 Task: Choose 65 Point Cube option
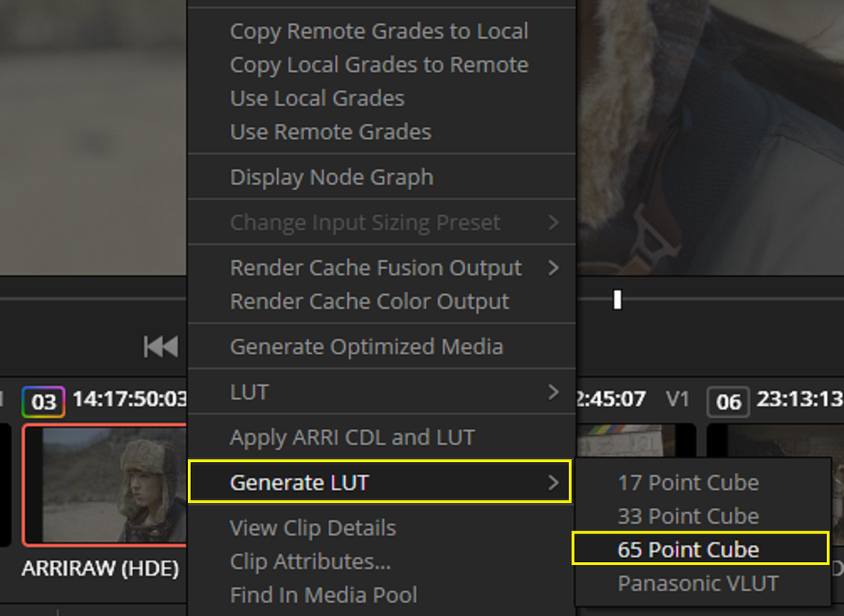point(700,549)
